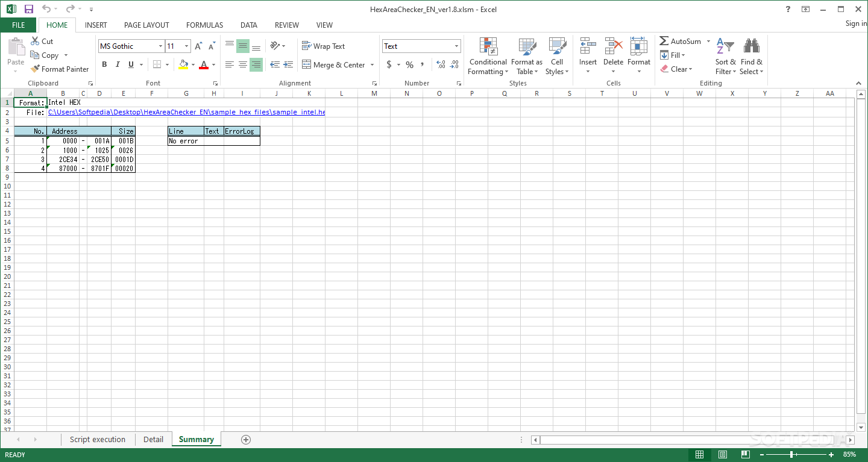
Task: Click the Fill button in Editing group
Action: click(x=673, y=55)
